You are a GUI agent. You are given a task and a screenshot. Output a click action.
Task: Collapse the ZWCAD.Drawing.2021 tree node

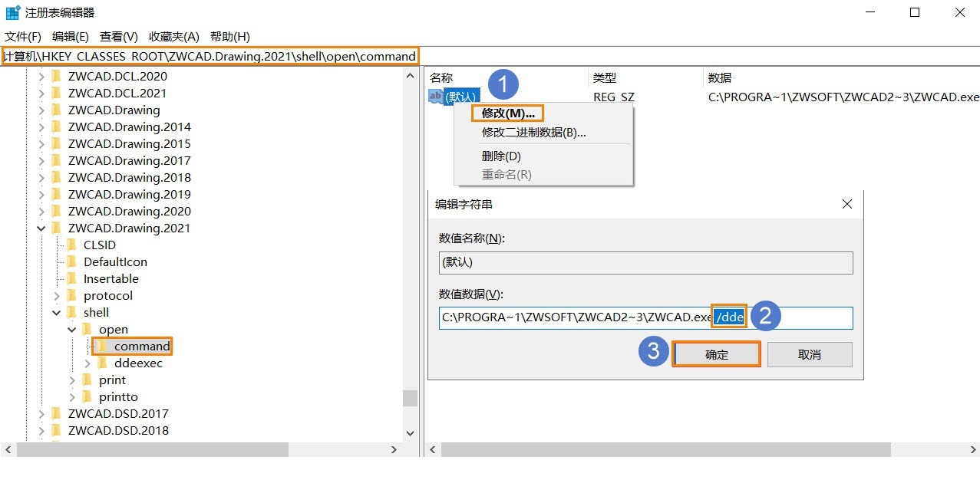[41, 228]
